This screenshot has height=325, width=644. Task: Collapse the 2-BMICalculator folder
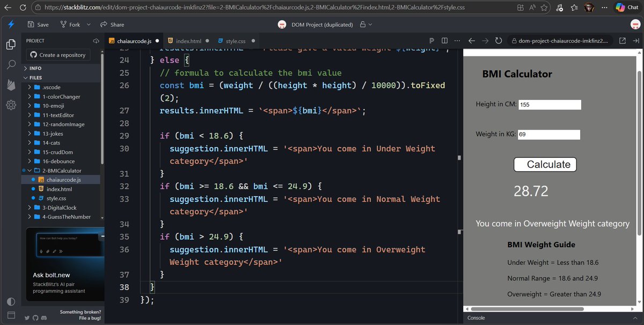pos(61,170)
